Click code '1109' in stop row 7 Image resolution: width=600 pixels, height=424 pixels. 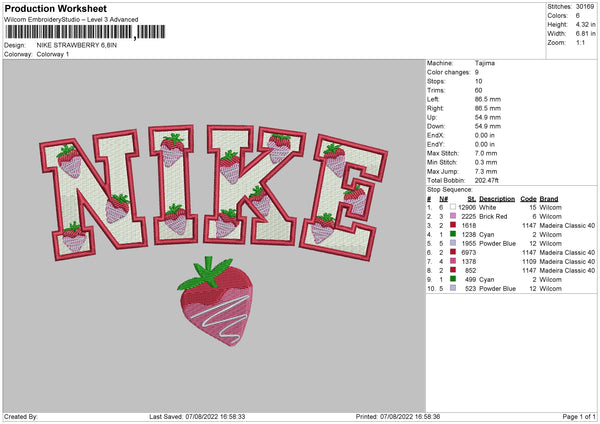(x=529, y=261)
